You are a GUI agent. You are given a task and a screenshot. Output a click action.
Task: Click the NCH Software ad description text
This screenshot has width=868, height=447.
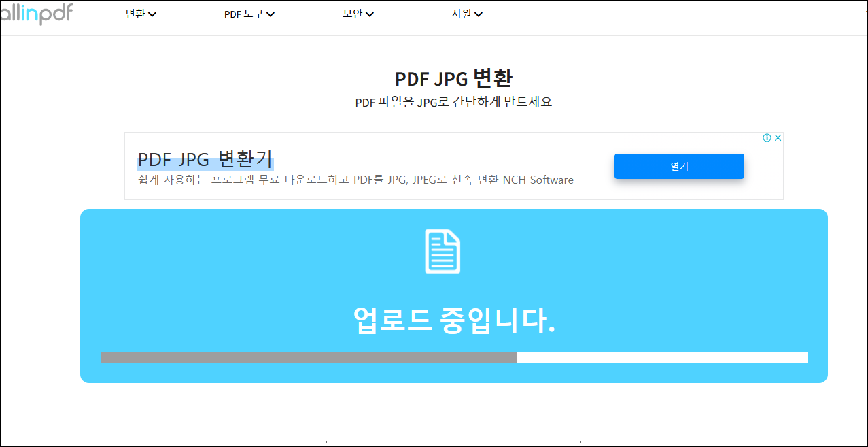coord(355,180)
